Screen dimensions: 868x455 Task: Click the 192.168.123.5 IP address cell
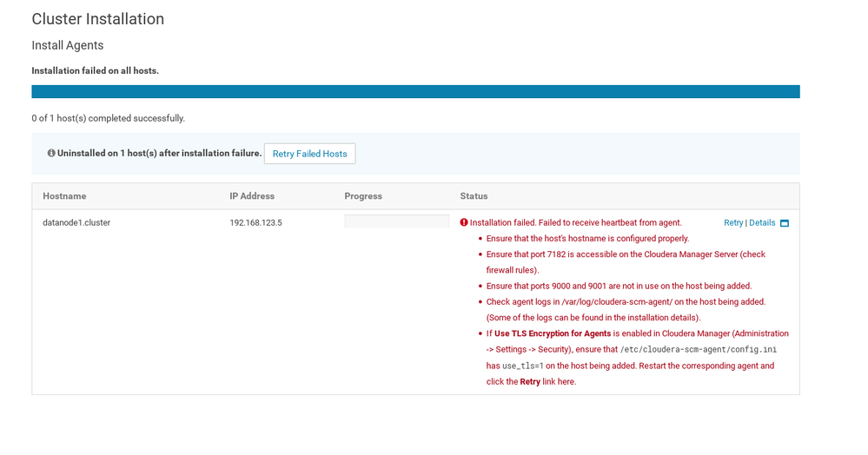(255, 222)
